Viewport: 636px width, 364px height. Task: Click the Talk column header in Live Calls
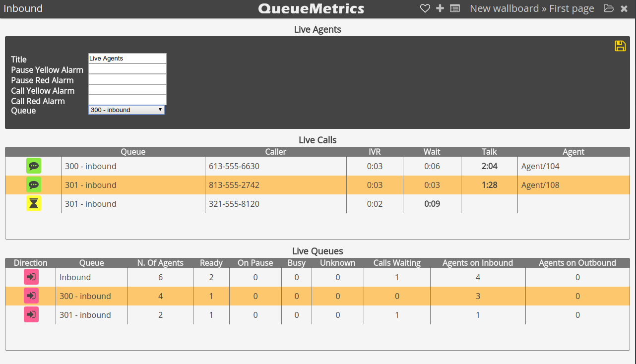(x=489, y=152)
